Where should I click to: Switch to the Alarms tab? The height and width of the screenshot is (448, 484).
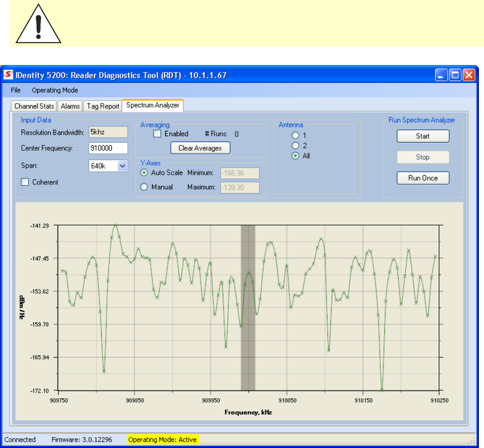coord(70,106)
